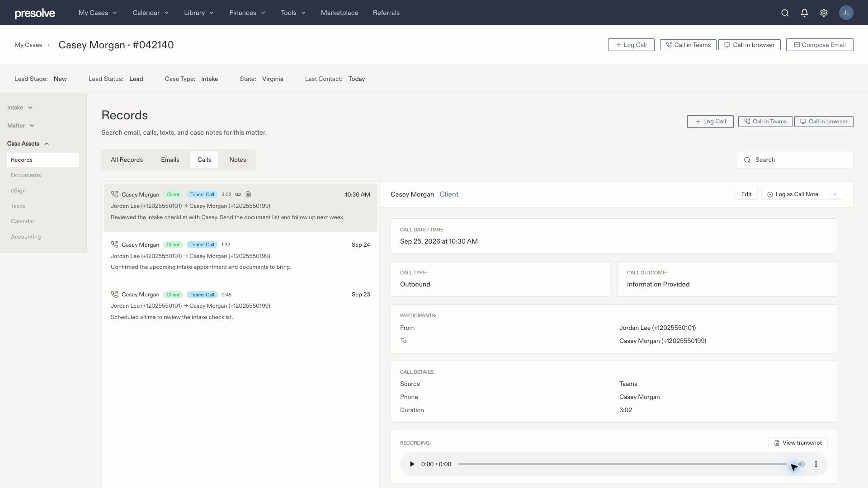Expand the Library menu
Screen dimensions: 868x488
pos(199,13)
